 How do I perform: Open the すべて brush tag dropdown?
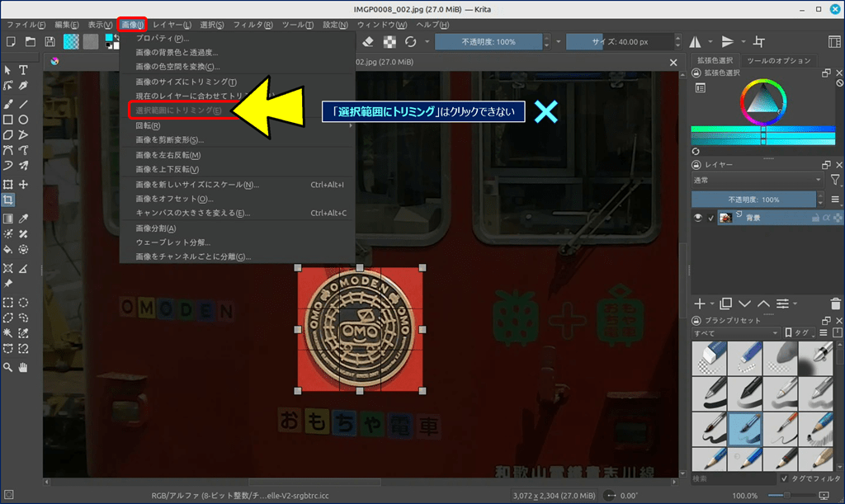point(736,332)
